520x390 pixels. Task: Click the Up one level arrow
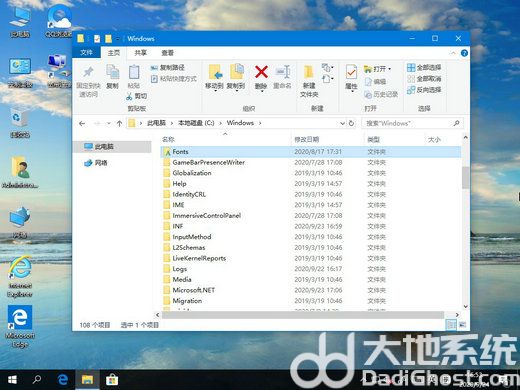point(119,124)
